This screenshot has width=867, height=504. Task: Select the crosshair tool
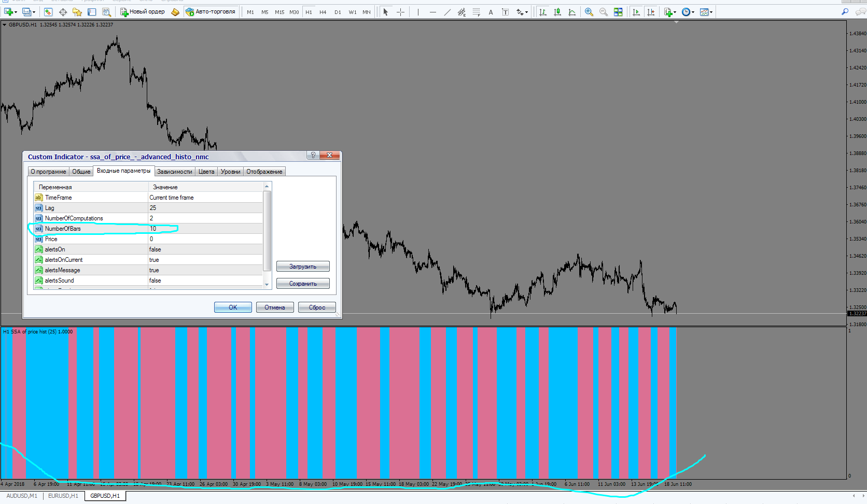(x=400, y=12)
